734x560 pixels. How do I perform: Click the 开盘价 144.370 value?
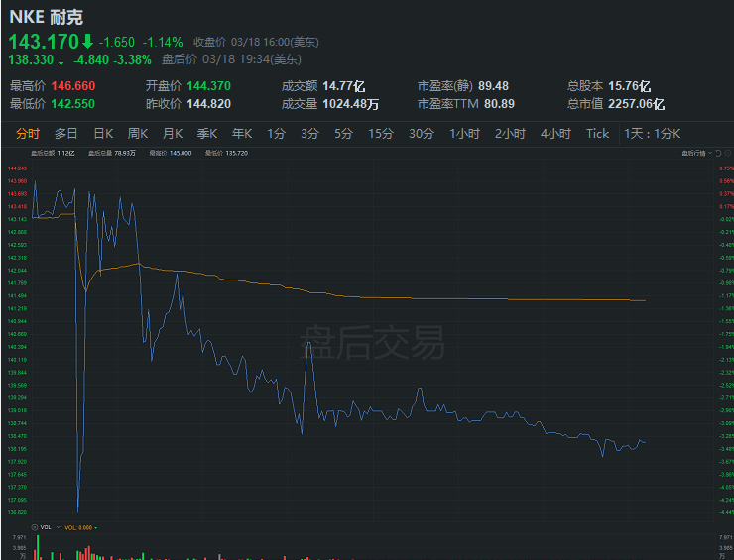tap(208, 86)
